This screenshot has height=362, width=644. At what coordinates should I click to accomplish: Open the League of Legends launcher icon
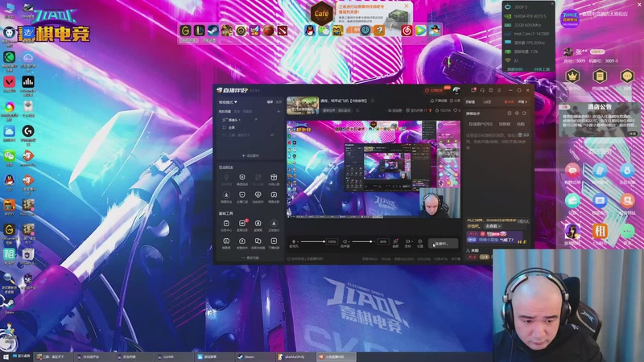coord(199,31)
